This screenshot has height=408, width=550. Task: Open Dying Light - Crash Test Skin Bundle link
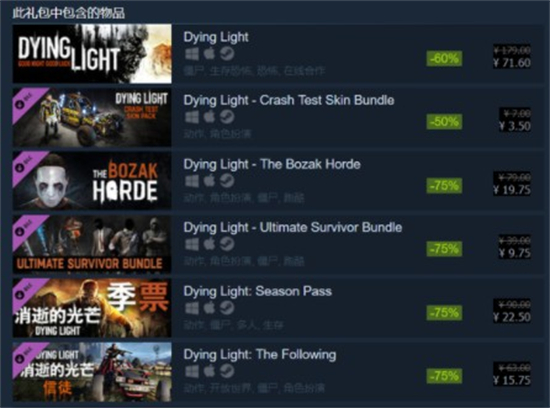(289, 100)
